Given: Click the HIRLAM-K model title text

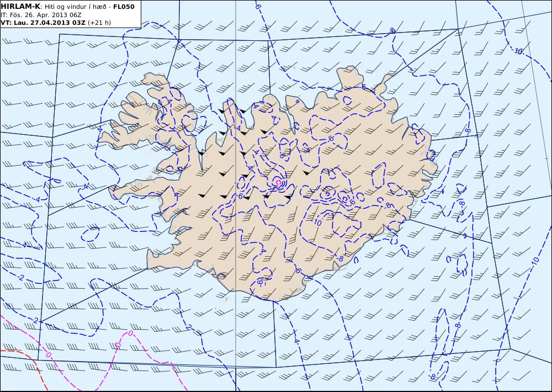Looking at the screenshot, I should click(21, 6).
